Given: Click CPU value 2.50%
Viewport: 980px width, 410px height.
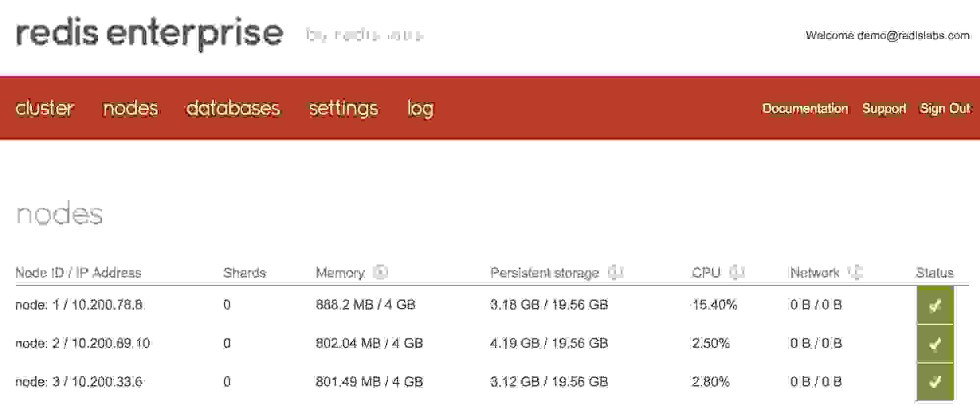Looking at the screenshot, I should coord(711,343).
